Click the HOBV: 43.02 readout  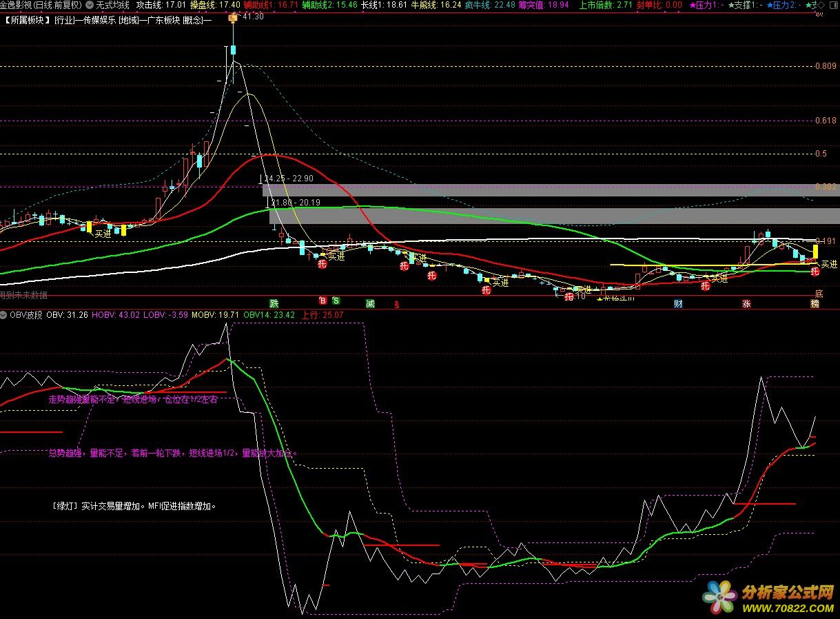(115, 314)
